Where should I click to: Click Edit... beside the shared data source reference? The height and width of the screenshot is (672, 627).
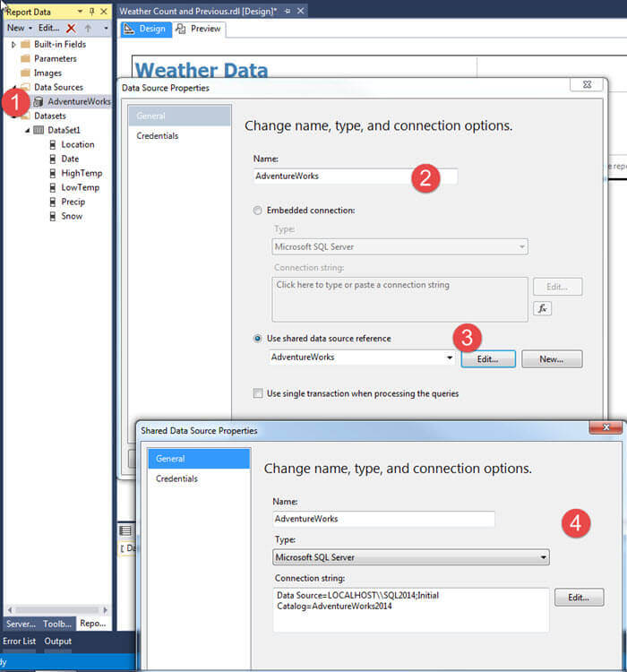click(488, 359)
